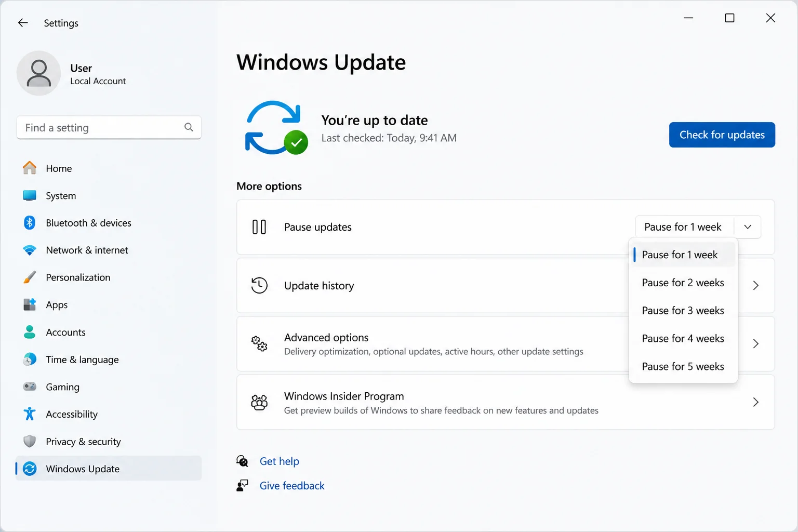798x532 pixels.
Task: Click the Update history clock icon
Action: click(x=259, y=285)
